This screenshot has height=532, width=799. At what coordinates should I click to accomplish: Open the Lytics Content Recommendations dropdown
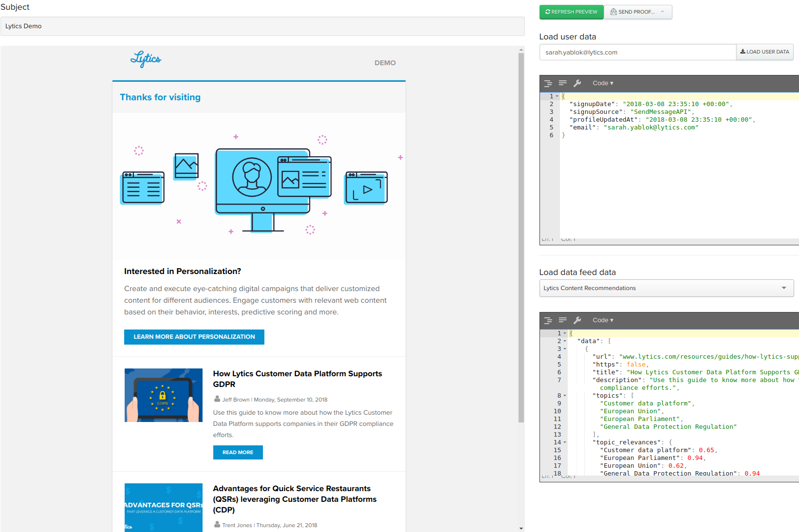(x=667, y=288)
